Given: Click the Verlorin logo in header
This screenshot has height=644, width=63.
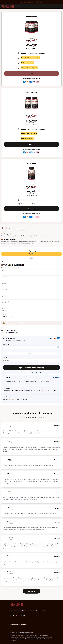Looking at the screenshot, I should click(x=8, y=6).
